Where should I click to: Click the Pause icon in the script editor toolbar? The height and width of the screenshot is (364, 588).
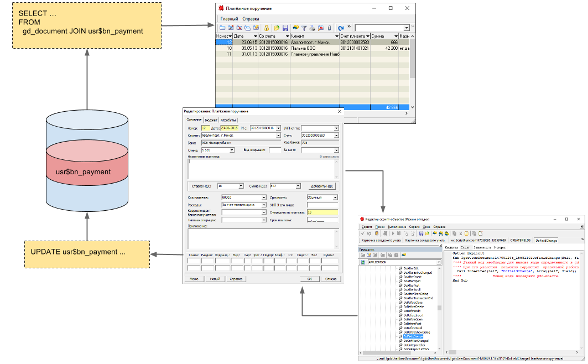(x=399, y=233)
